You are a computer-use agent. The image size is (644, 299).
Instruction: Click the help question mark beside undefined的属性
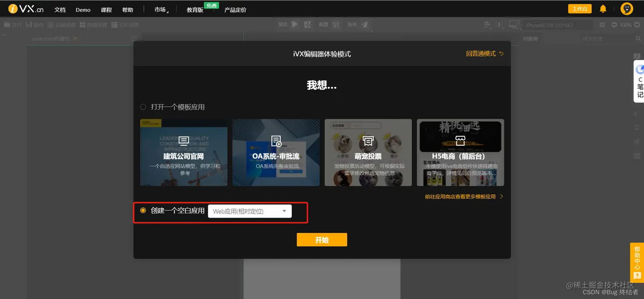(x=75, y=39)
